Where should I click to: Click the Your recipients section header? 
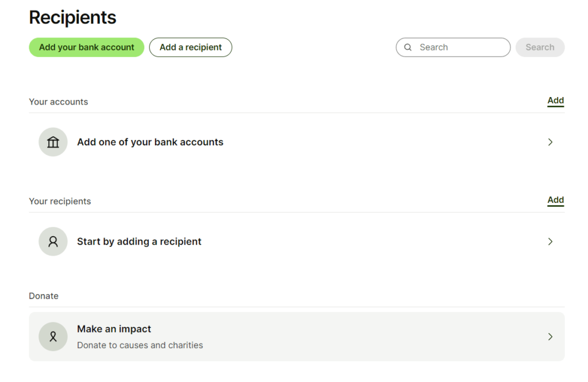(60, 201)
